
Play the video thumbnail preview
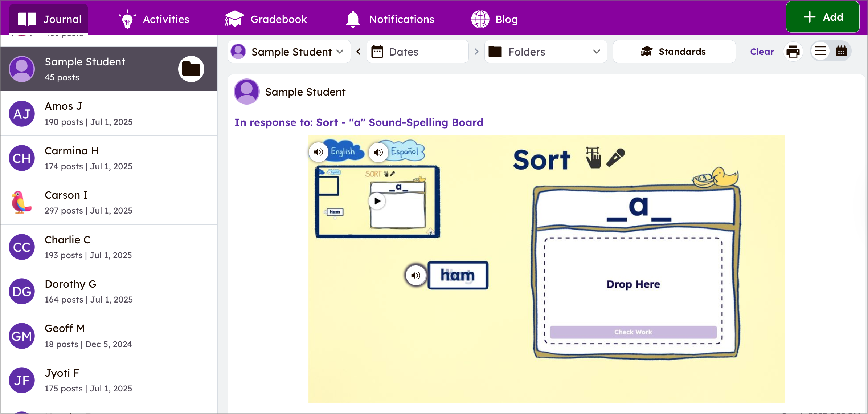click(x=377, y=201)
